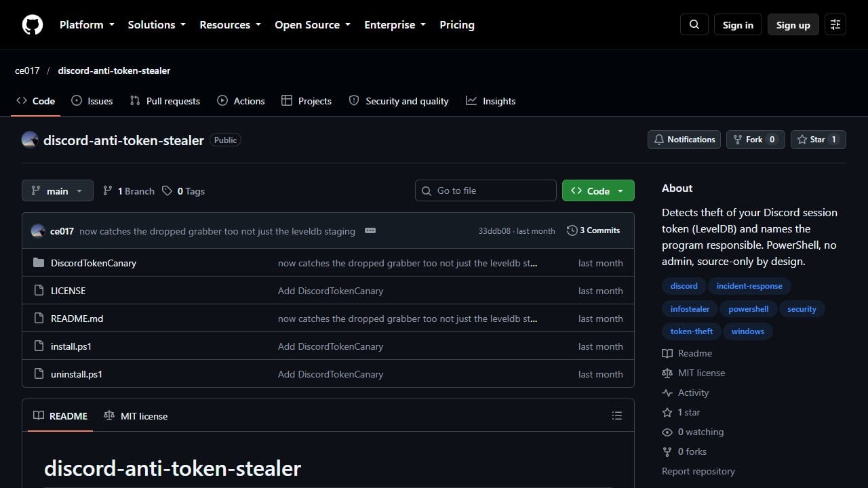Open the green Code dropdown button
Image resolution: width=868 pixels, height=488 pixels.
tap(598, 190)
